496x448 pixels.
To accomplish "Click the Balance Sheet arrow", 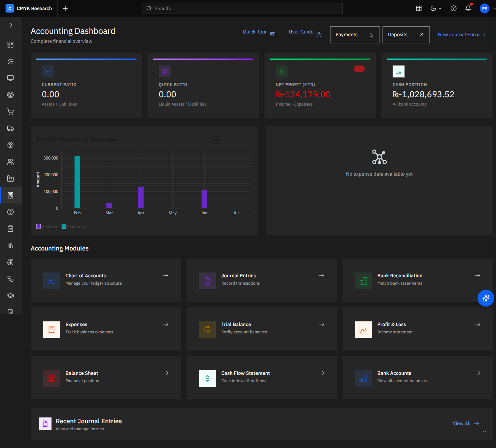I will click(x=166, y=373).
